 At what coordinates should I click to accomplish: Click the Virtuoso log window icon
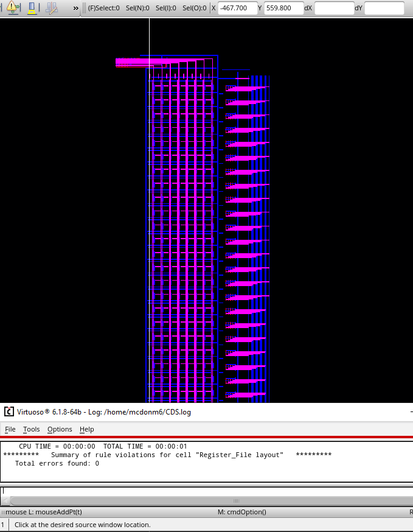pos(9,412)
